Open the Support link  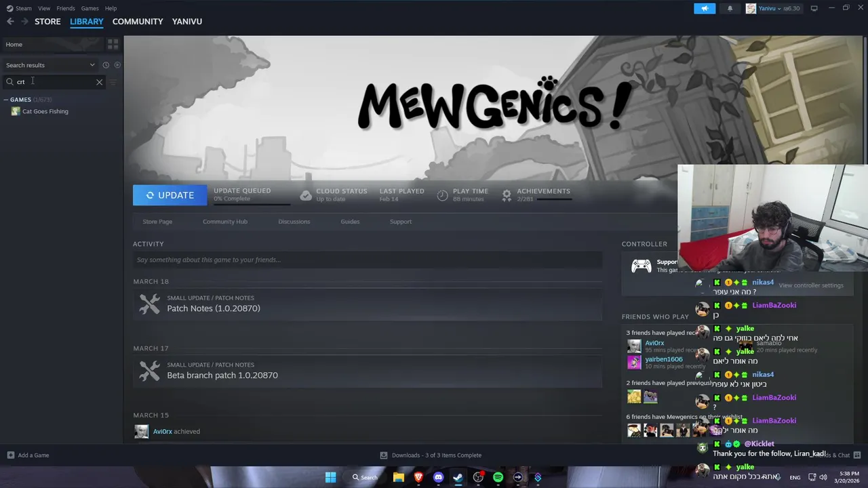401,222
